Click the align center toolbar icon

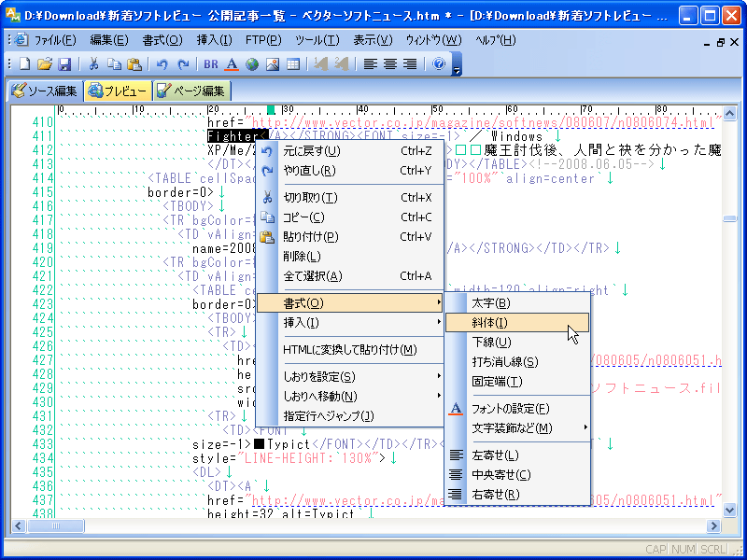390,63
